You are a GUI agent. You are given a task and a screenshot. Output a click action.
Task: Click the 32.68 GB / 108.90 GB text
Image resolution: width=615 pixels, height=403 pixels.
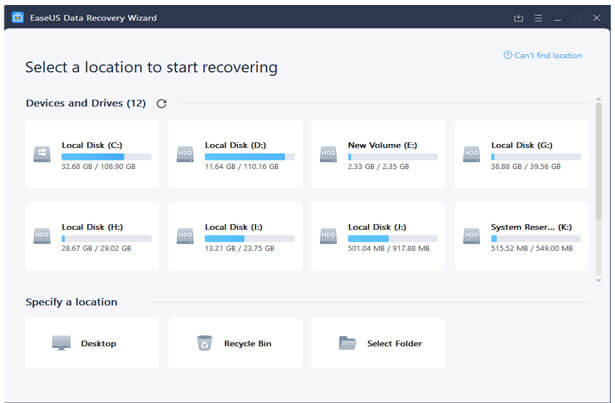click(98, 166)
